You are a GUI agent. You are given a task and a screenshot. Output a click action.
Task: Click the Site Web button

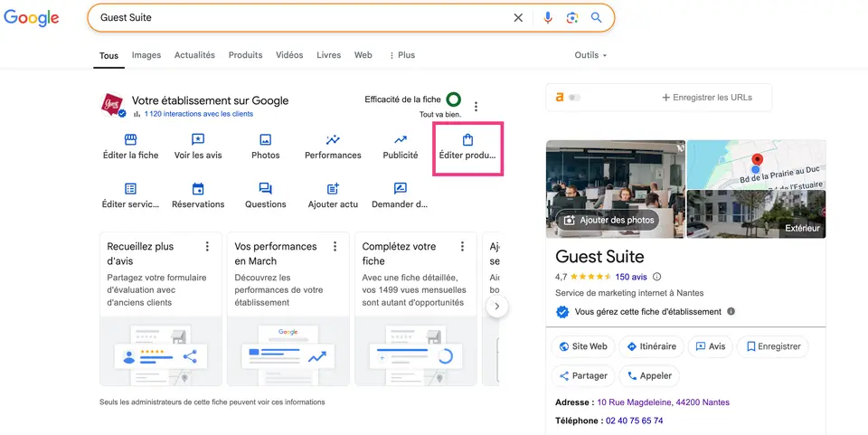tap(583, 346)
